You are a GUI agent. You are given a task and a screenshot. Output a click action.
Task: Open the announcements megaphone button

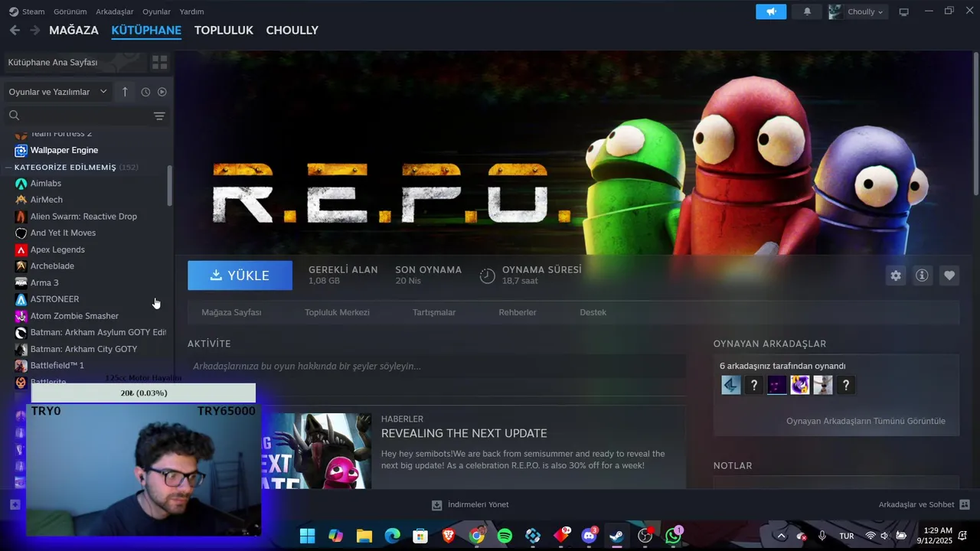click(771, 11)
